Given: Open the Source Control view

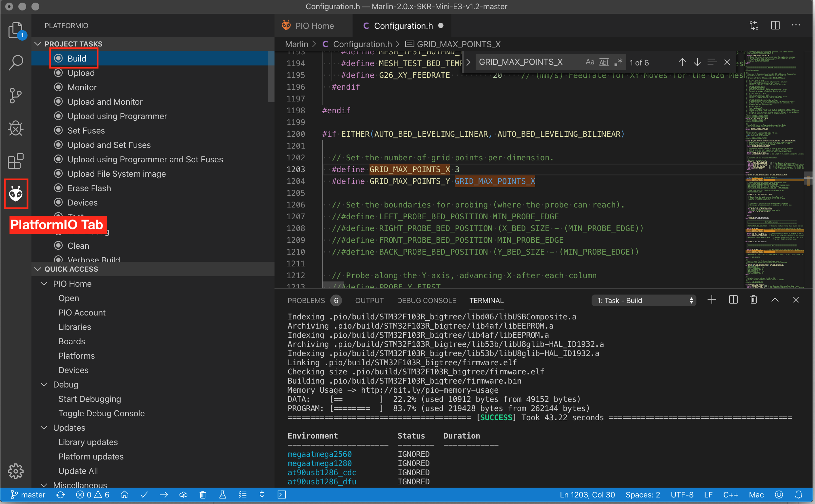Looking at the screenshot, I should (16, 96).
